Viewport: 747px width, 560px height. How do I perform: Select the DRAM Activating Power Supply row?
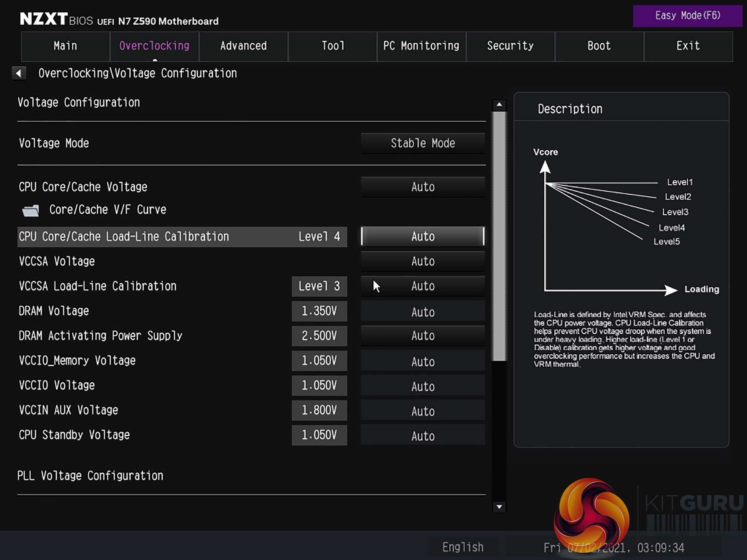pyautogui.click(x=100, y=336)
